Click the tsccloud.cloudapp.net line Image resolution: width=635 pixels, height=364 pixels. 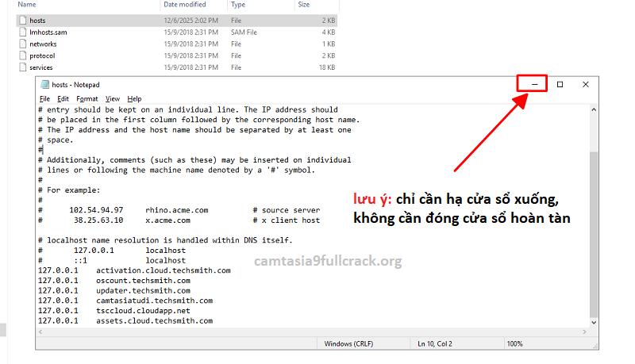[x=114, y=311]
